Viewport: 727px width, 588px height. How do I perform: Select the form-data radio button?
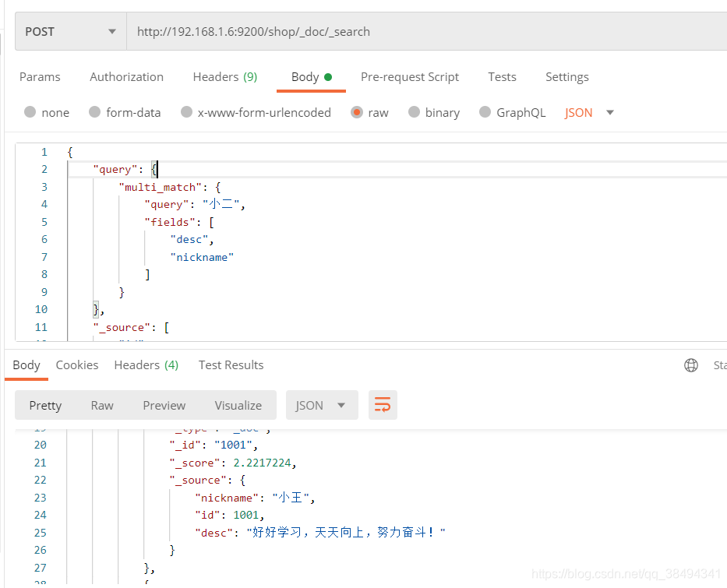tap(95, 112)
